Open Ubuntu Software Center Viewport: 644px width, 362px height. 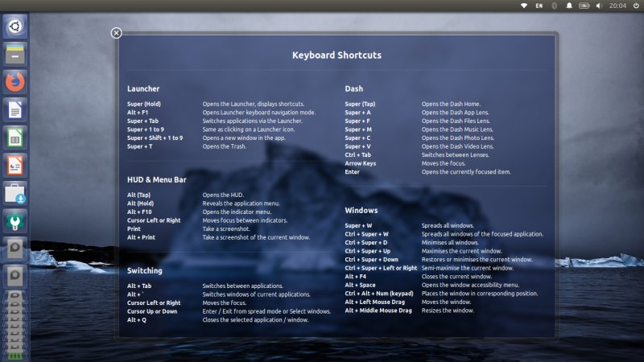(15, 193)
